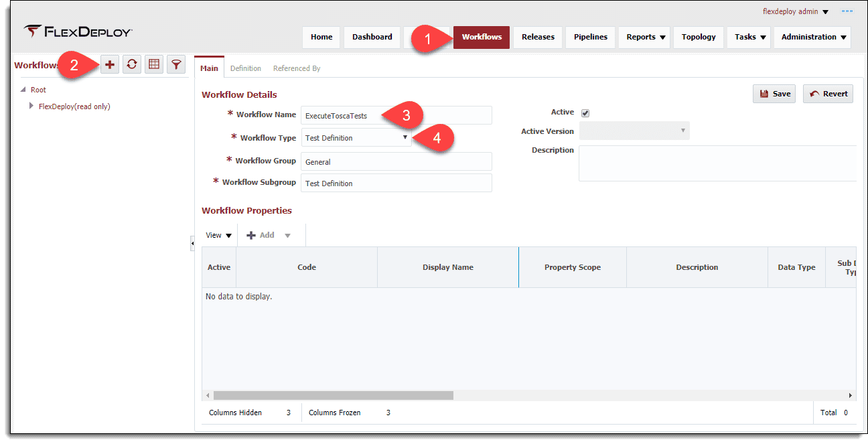This screenshot has width=868, height=444.
Task: Open the flexdeploy admin user menu
Action: [x=796, y=11]
